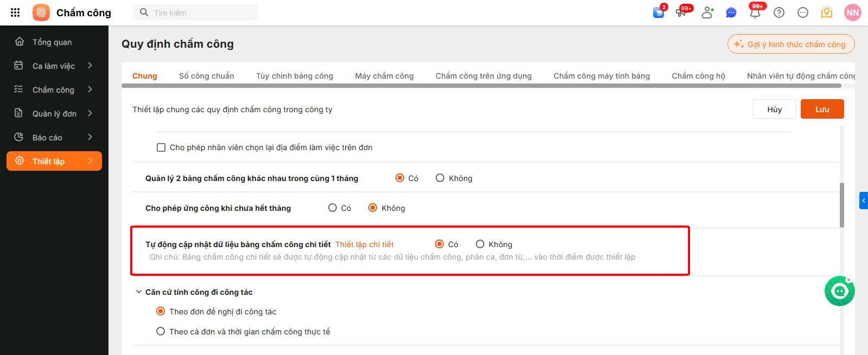Click the sparkle icon on suggestion button

(x=739, y=44)
